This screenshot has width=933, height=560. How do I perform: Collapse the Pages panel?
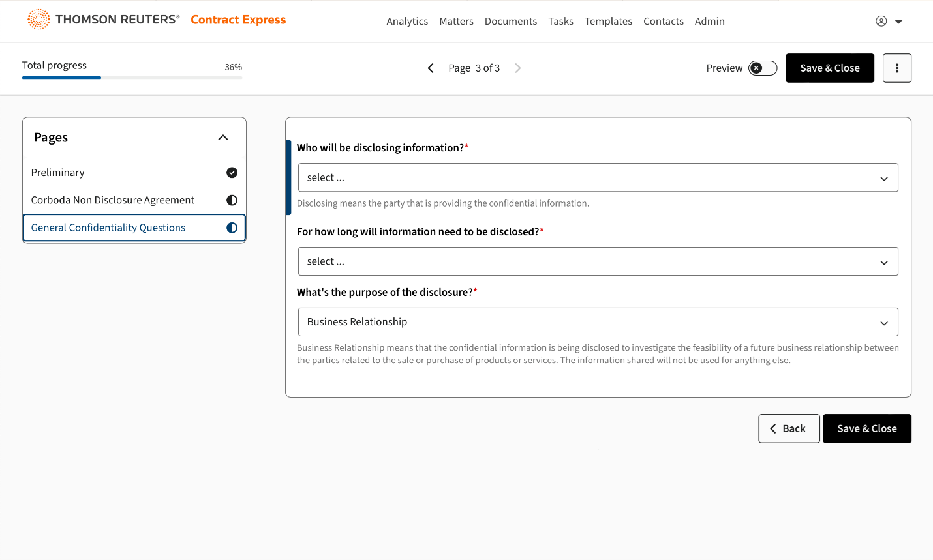point(223,138)
